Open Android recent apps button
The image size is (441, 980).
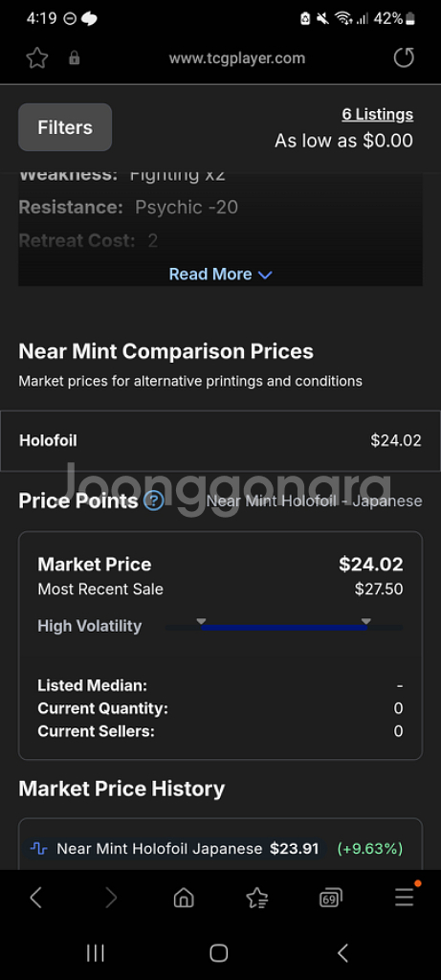(x=95, y=953)
